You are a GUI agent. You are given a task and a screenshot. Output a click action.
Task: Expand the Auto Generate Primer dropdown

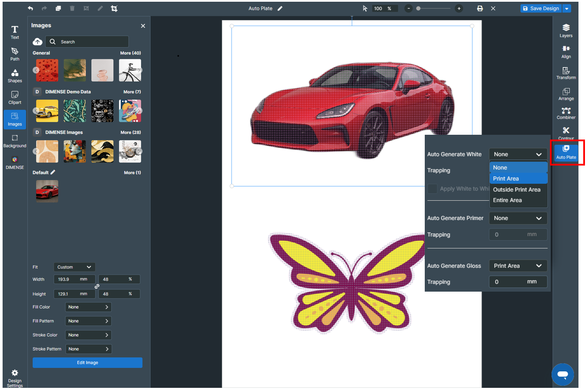pyautogui.click(x=517, y=218)
